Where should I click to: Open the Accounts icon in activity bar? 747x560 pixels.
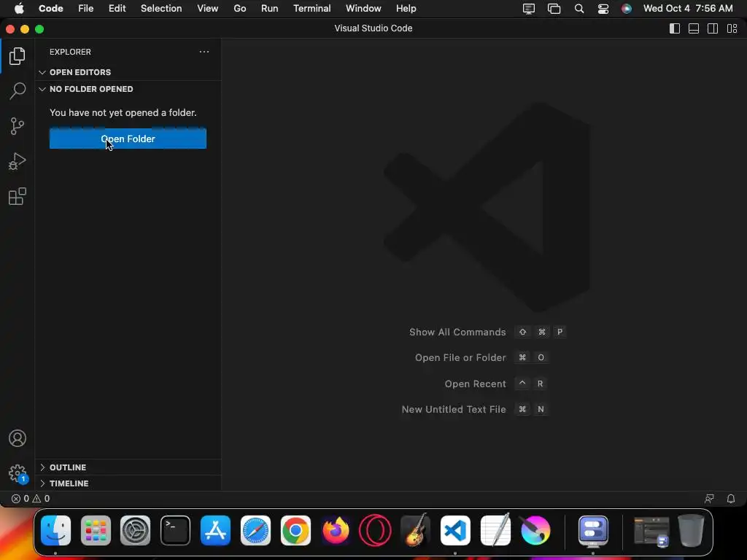point(18,438)
